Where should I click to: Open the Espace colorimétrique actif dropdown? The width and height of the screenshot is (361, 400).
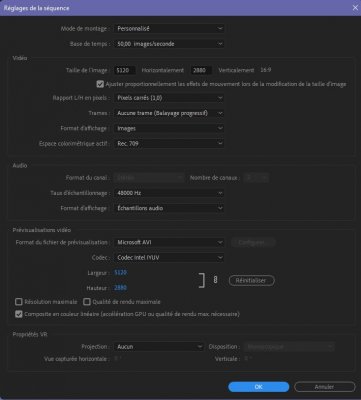tap(169, 144)
